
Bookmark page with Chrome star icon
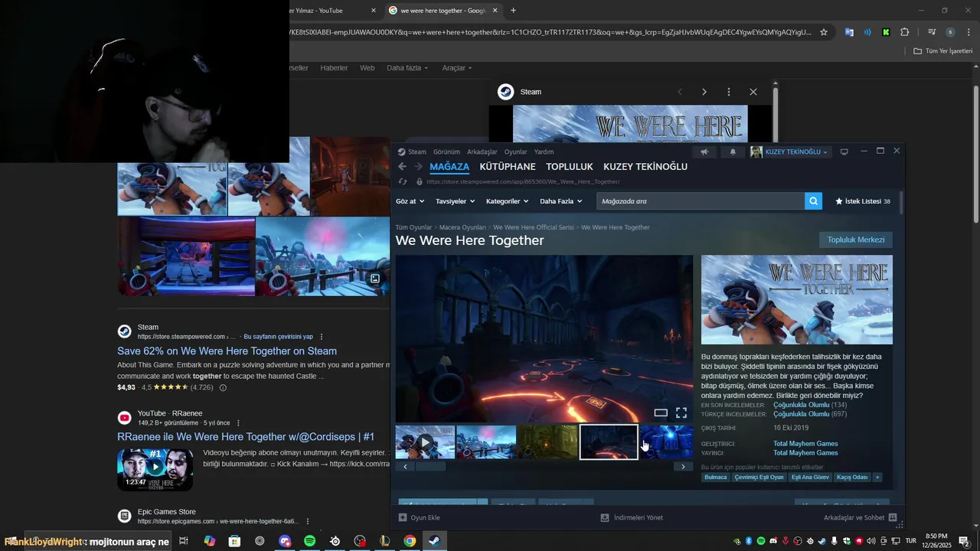[824, 32]
